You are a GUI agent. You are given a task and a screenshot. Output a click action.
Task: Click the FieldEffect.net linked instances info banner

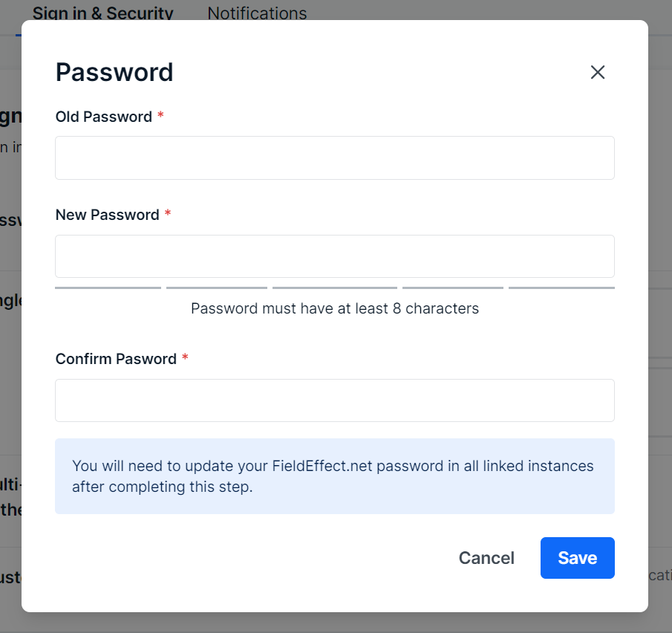point(335,476)
